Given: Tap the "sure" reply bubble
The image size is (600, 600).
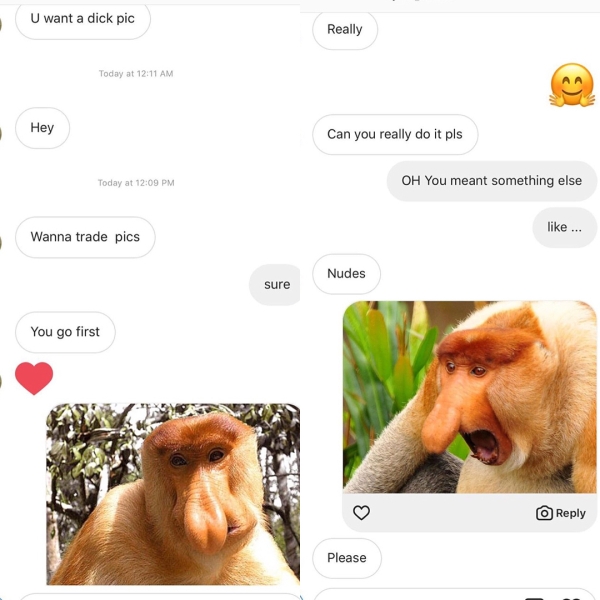Looking at the screenshot, I should tap(275, 284).
